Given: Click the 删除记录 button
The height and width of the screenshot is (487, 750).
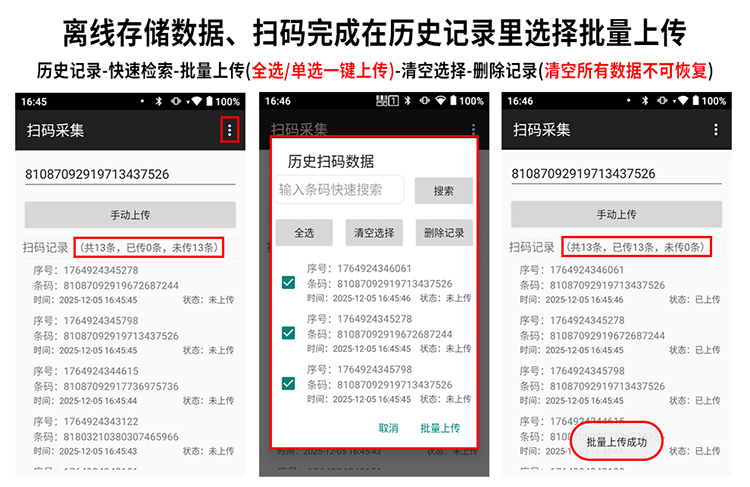Looking at the screenshot, I should click(444, 233).
